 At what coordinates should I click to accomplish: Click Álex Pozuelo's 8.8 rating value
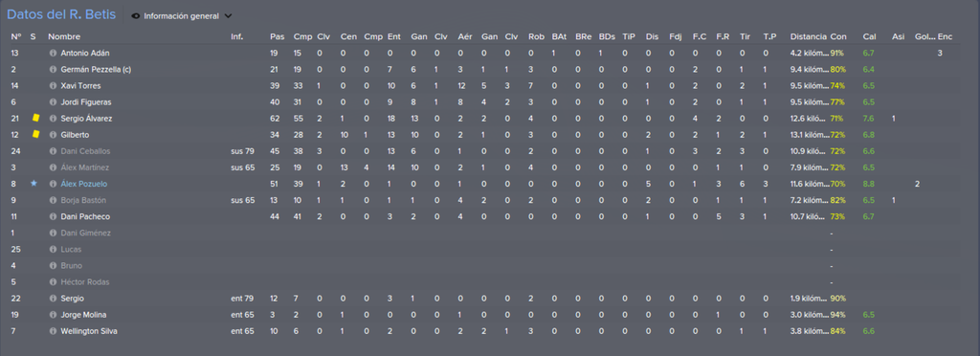[x=869, y=184]
